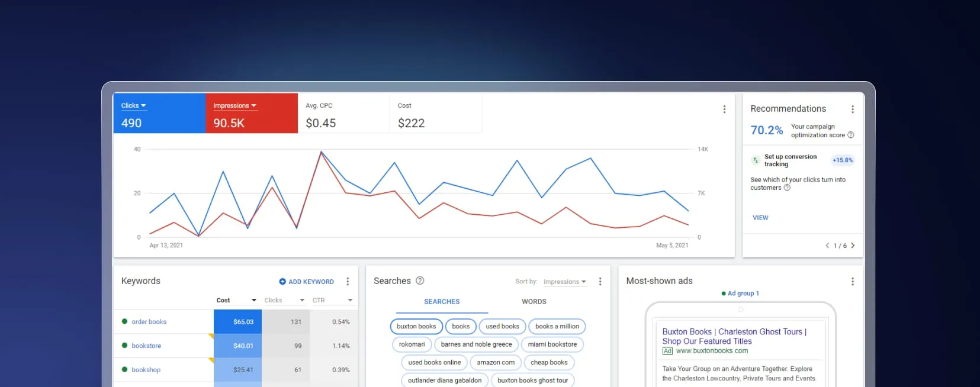Open the Sort by Impressions dropdown
The image size is (980, 387).
pyautogui.click(x=564, y=282)
